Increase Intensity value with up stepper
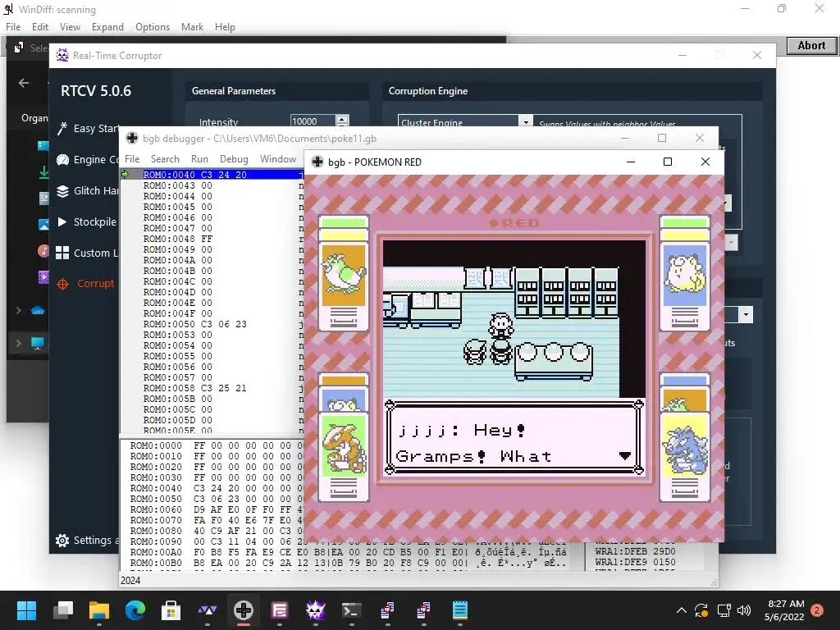This screenshot has width=840, height=630. [342, 118]
